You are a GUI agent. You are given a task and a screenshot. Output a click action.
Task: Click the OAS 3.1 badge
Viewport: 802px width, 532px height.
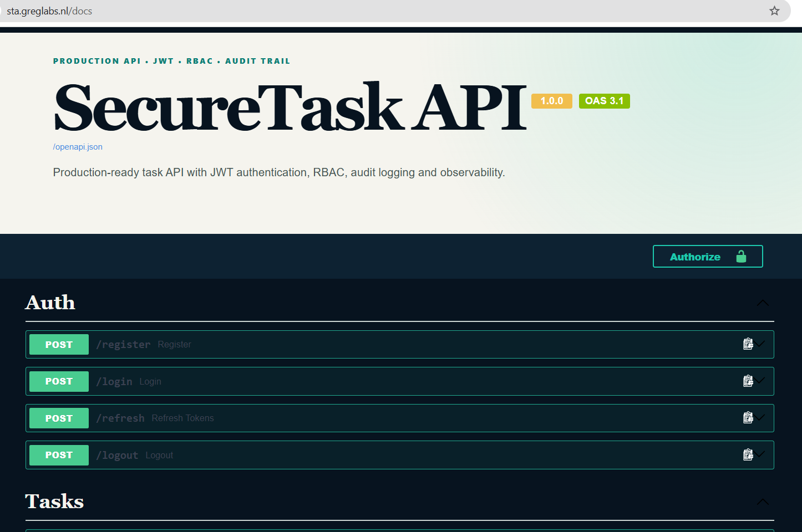coord(605,101)
